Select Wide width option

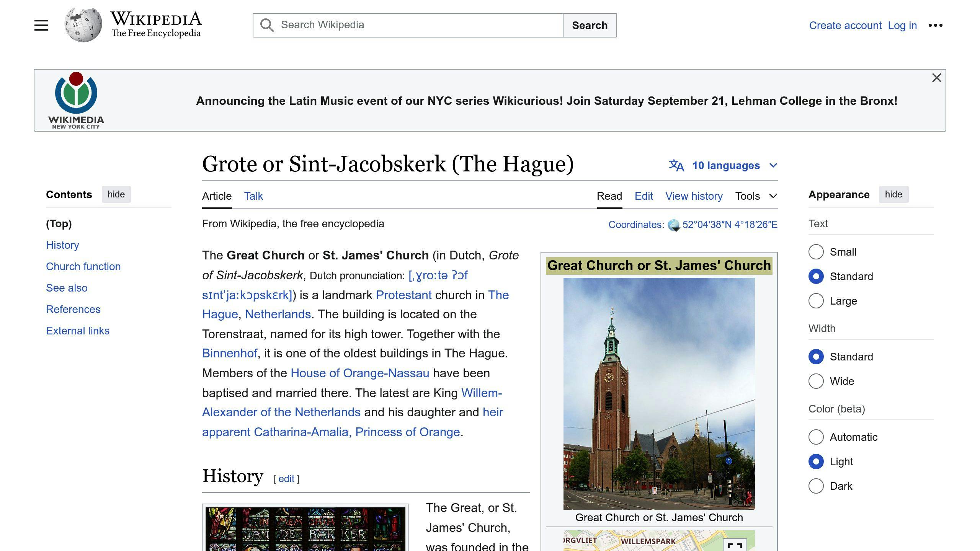(x=816, y=381)
